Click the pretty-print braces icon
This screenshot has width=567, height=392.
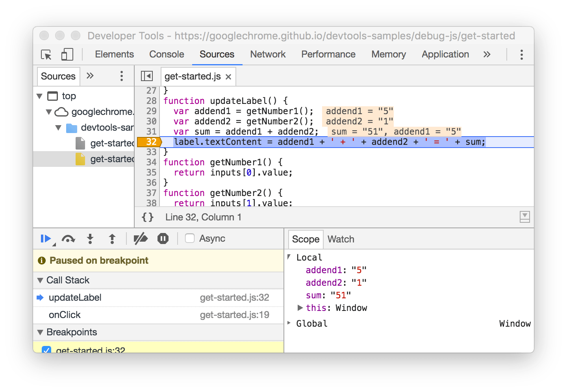pos(147,217)
